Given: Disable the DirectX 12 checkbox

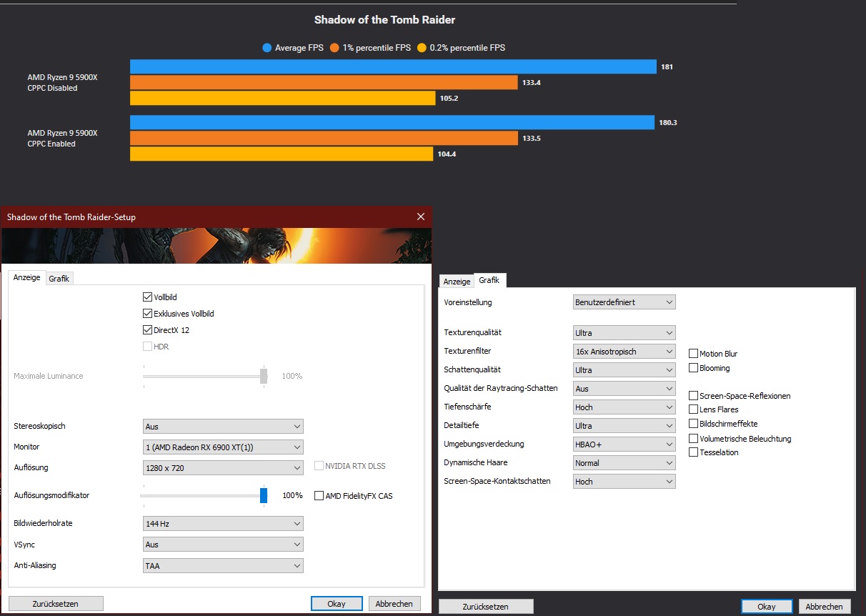Looking at the screenshot, I should [148, 330].
